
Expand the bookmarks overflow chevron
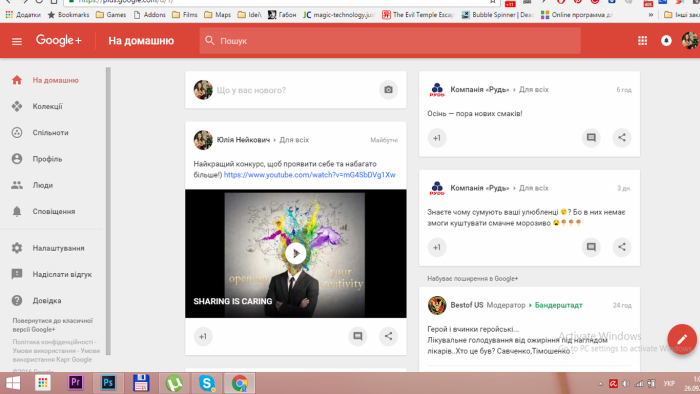point(651,15)
